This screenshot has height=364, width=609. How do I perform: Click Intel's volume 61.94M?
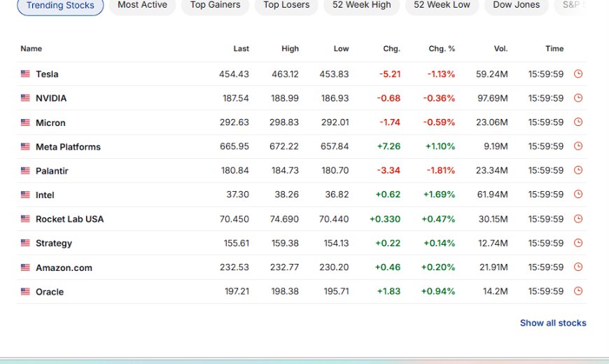(x=493, y=194)
